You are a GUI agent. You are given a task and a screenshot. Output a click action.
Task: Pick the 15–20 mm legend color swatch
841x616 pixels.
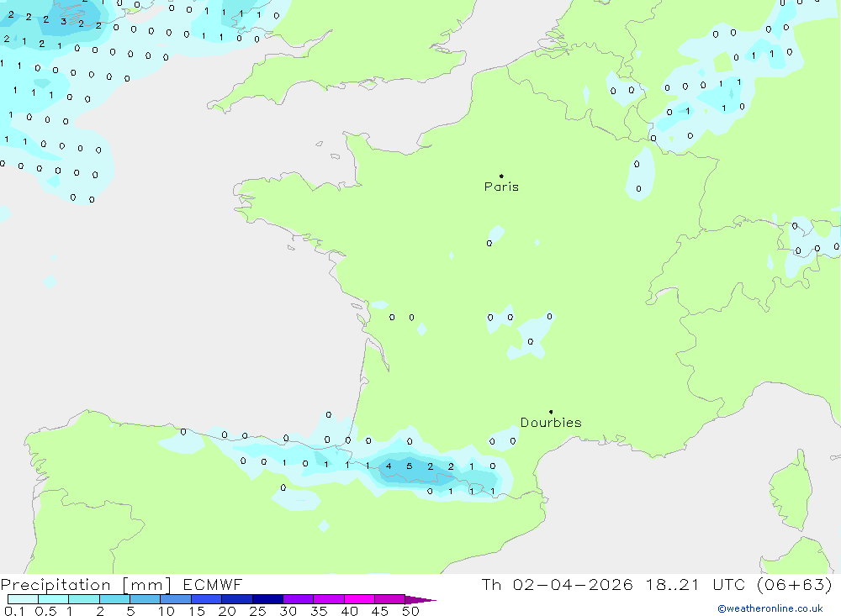(207, 599)
